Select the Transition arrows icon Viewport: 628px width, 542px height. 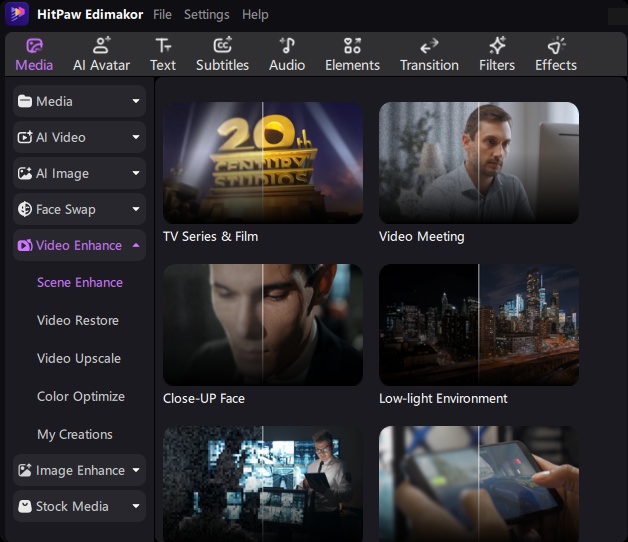point(429,46)
